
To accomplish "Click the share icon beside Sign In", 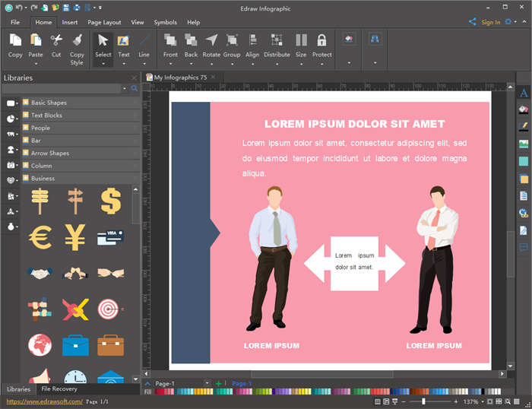I will [x=473, y=22].
